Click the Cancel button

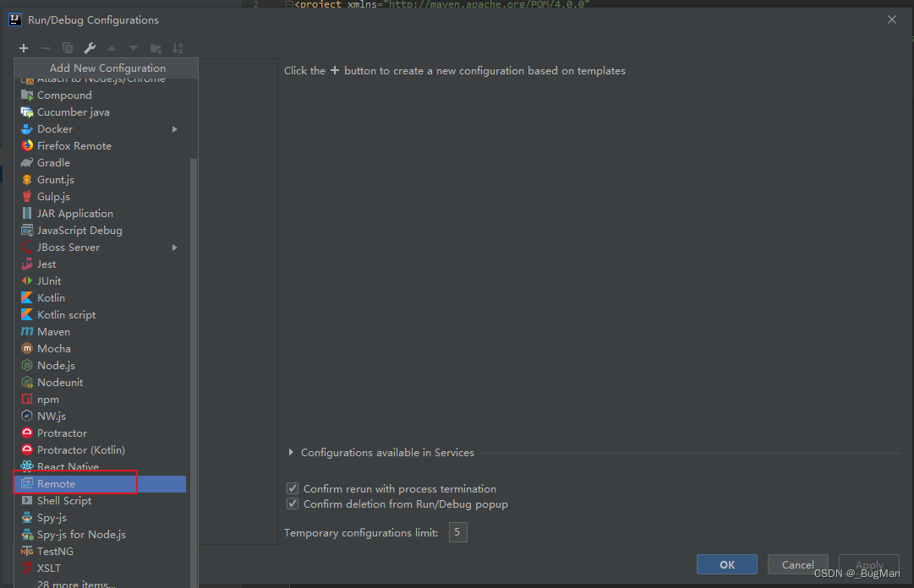point(797,564)
